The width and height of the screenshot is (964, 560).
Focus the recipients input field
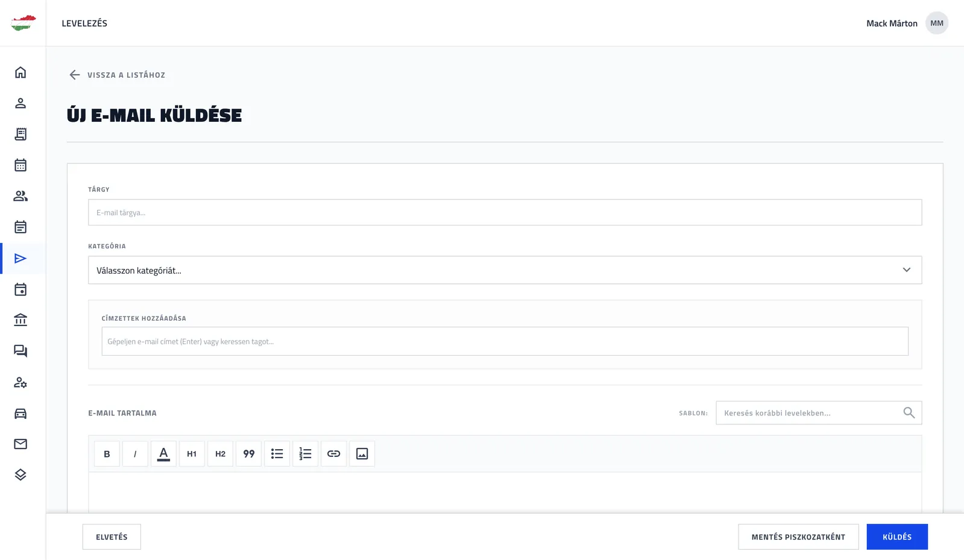coord(505,341)
